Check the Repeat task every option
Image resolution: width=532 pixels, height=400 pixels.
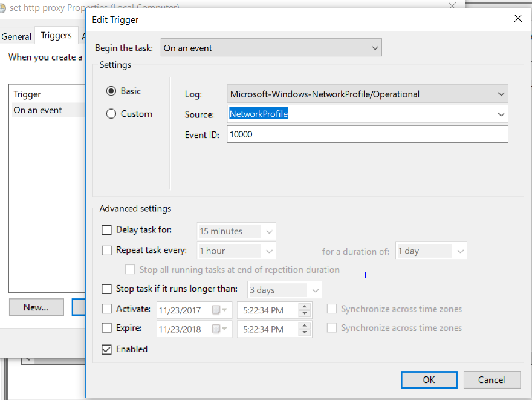107,250
